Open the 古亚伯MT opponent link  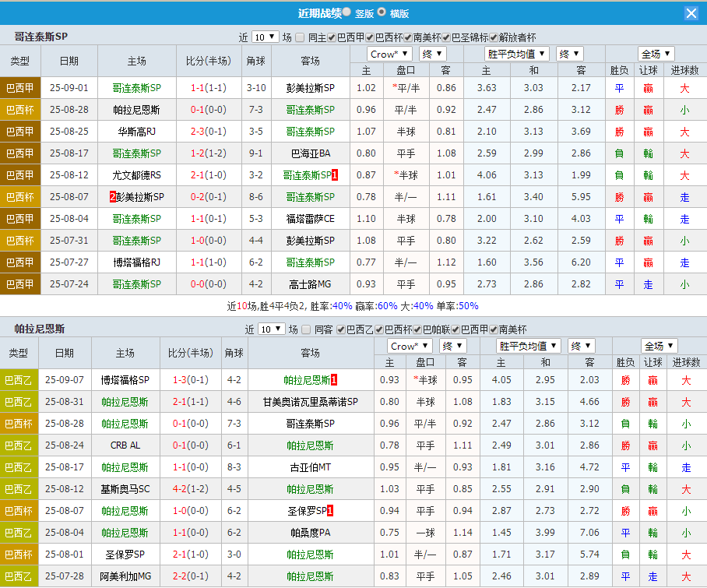click(310, 467)
